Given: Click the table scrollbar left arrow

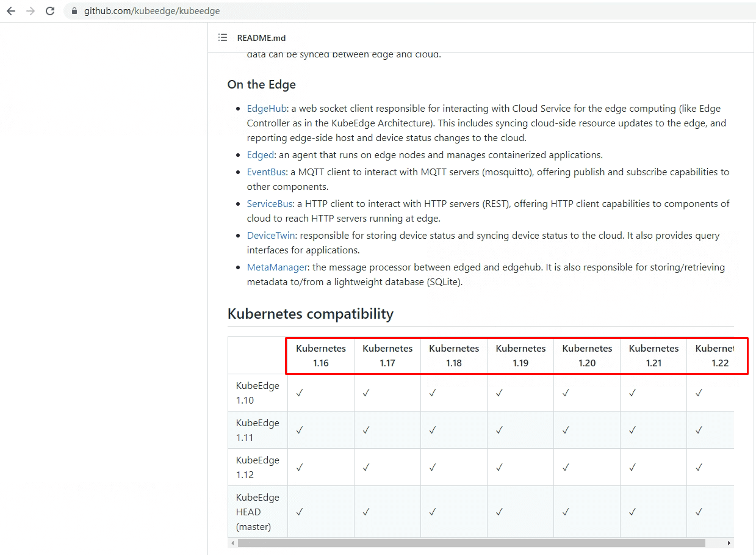Looking at the screenshot, I should point(232,543).
